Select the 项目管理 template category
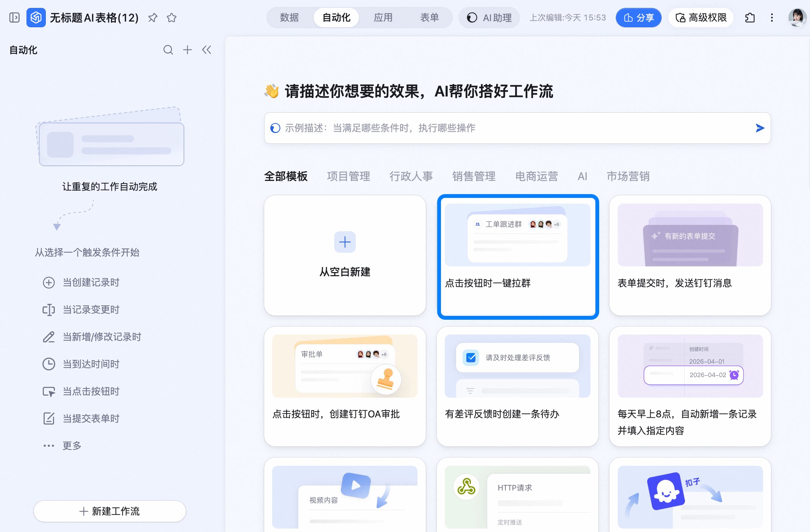 pyautogui.click(x=349, y=176)
